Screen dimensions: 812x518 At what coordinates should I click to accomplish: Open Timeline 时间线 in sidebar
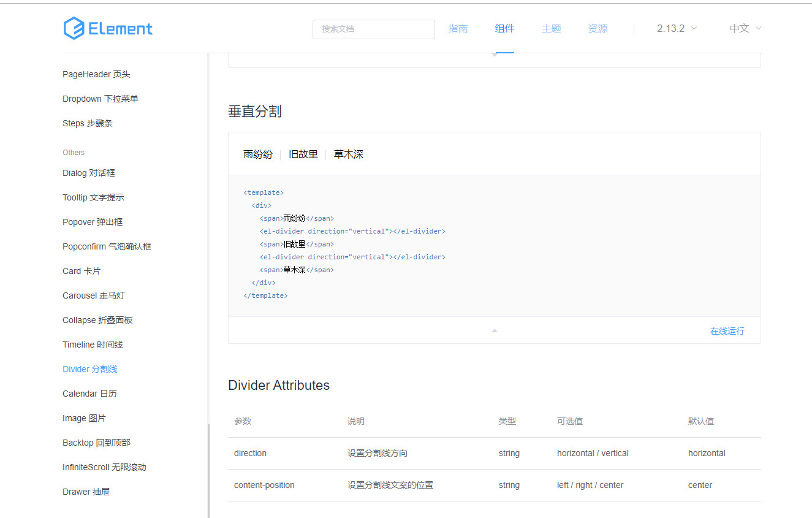point(93,345)
